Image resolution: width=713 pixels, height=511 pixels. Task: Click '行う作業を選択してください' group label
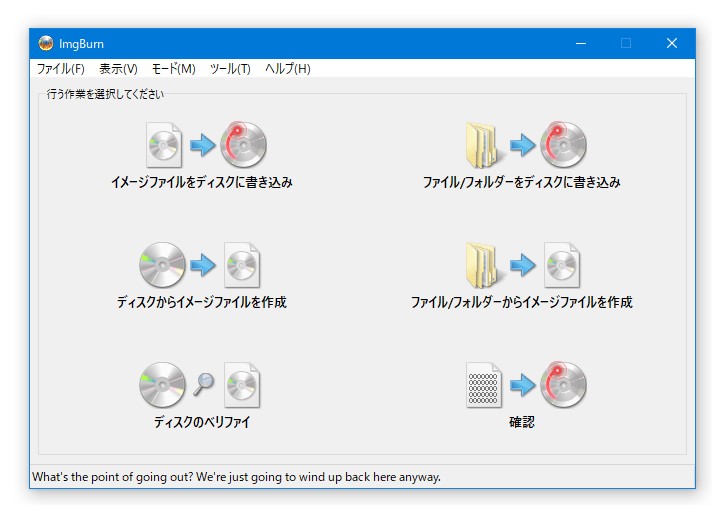click(x=105, y=94)
